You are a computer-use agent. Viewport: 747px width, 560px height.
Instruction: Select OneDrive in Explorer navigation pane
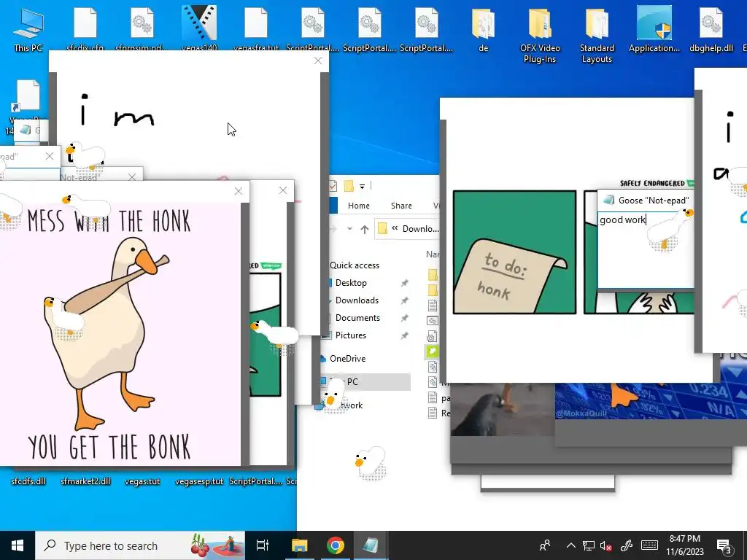[x=348, y=359]
